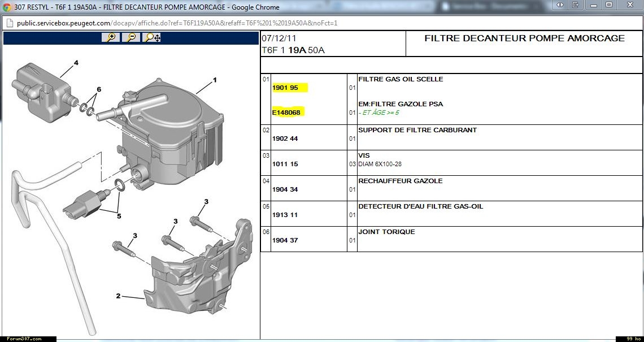Image resolution: width=644 pixels, height=342 pixels.
Task: Minimize the Chrome popup window
Action: click(x=594, y=5)
